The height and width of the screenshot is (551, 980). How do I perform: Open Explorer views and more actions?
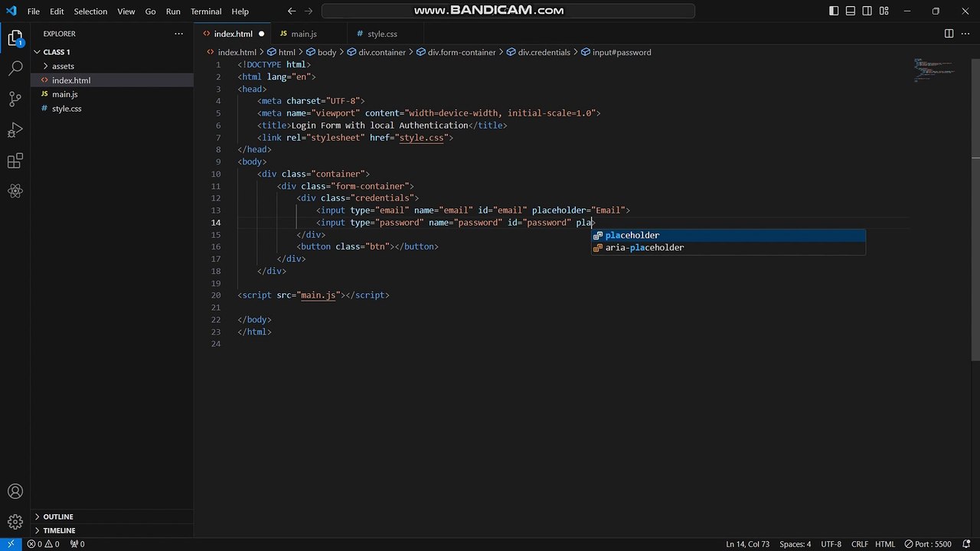(178, 34)
